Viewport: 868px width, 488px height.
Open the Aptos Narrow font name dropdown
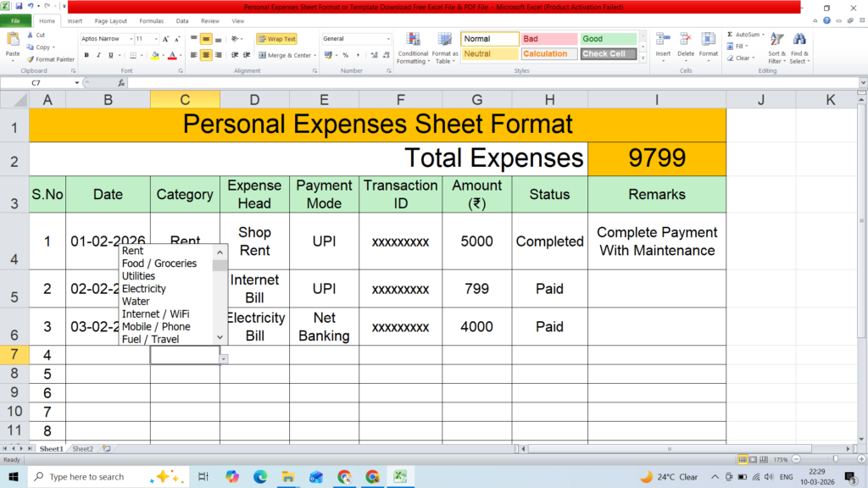(x=131, y=39)
